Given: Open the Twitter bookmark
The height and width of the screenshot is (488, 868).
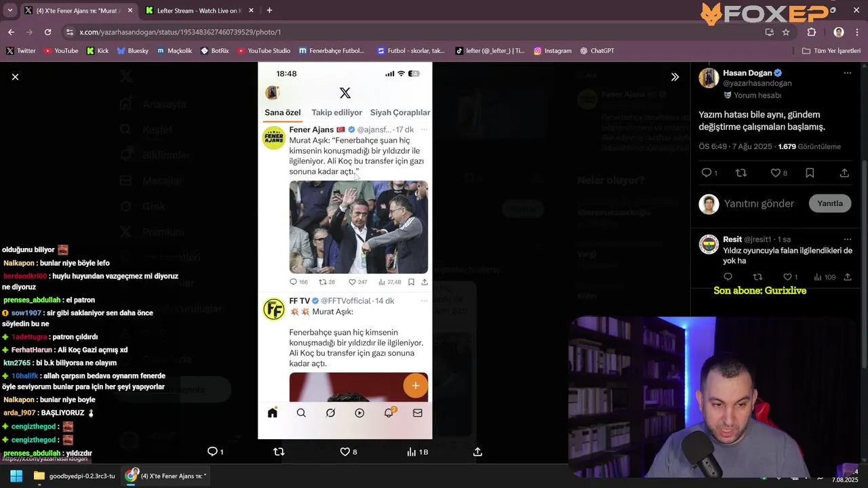Looking at the screenshot, I should tap(21, 51).
